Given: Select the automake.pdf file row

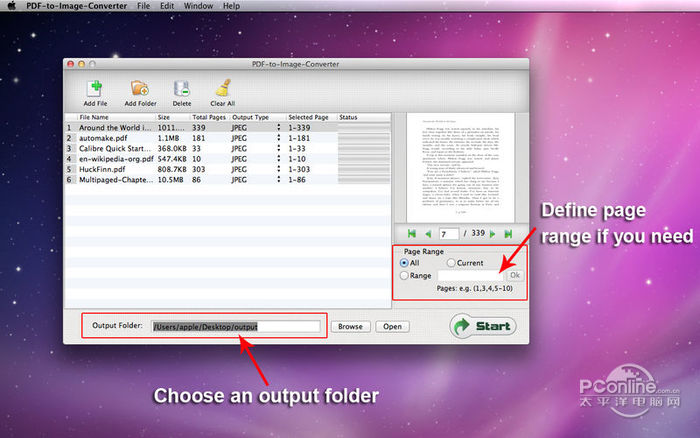Looking at the screenshot, I should 228,138.
